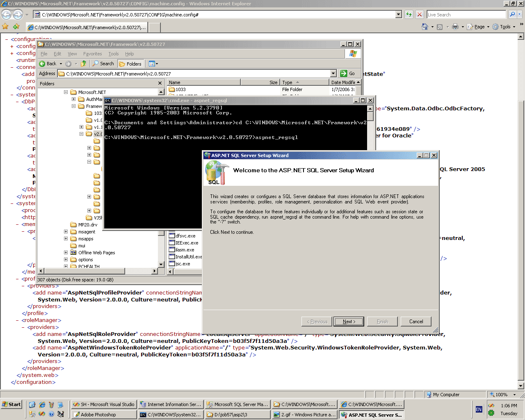
Task: Switch to Internet Information Services taskbar item
Action: pos(170,404)
